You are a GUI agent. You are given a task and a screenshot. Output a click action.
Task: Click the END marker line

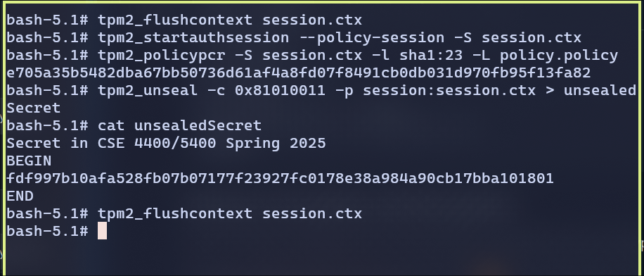[20, 196]
